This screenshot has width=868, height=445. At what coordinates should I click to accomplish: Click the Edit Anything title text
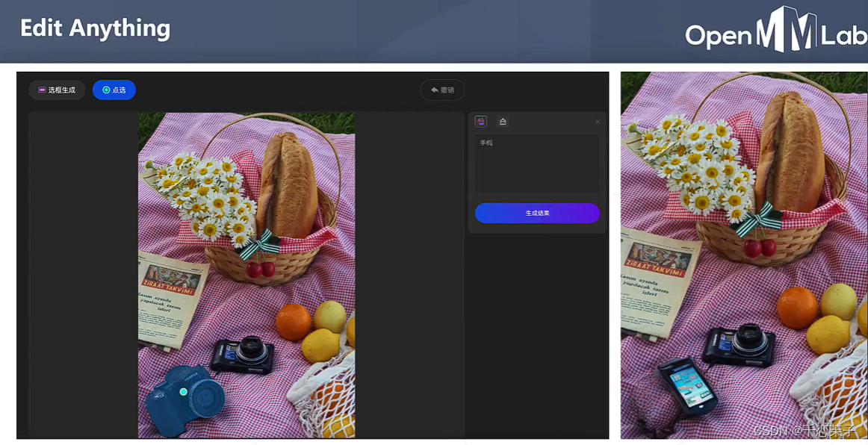(x=93, y=28)
